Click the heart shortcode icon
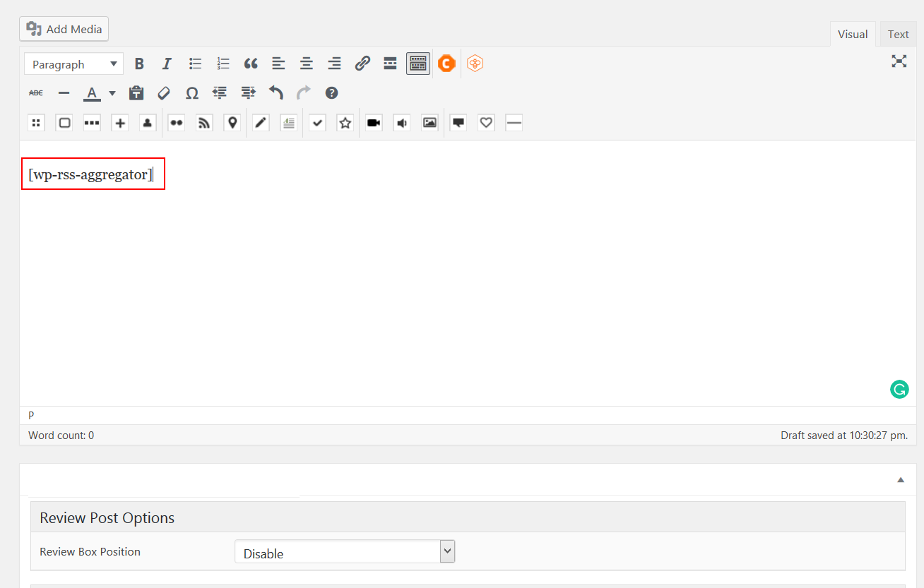Screen dimensions: 924x588 point(486,123)
